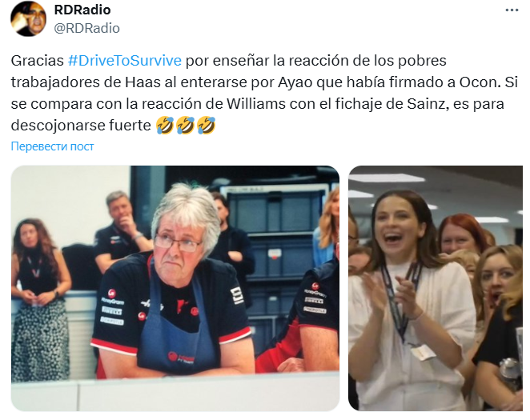Click the ID badge on the lanyard
This screenshot has width=530, height=420.
click(422, 352)
